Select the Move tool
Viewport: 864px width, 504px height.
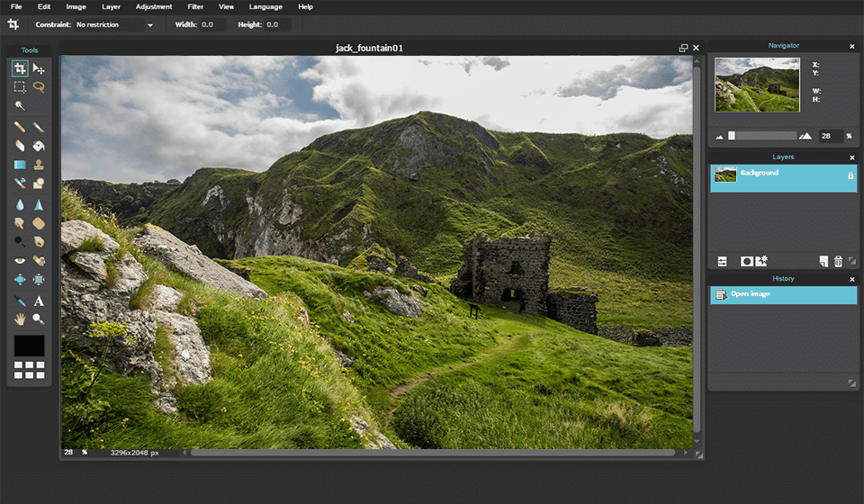[39, 68]
